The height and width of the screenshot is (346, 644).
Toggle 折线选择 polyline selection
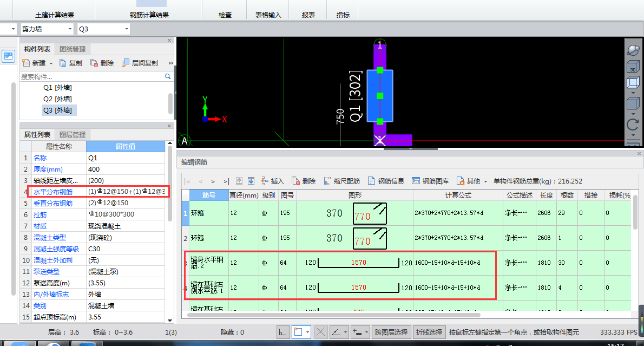tap(429, 332)
